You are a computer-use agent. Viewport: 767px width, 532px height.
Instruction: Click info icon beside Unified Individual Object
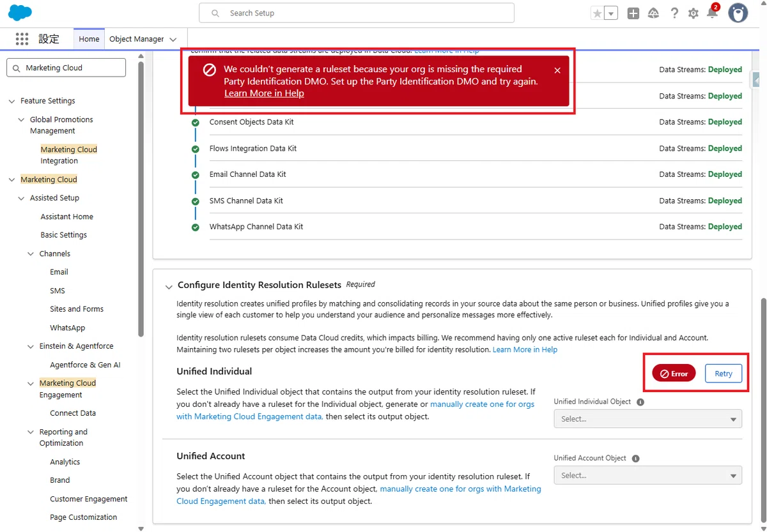tap(640, 402)
